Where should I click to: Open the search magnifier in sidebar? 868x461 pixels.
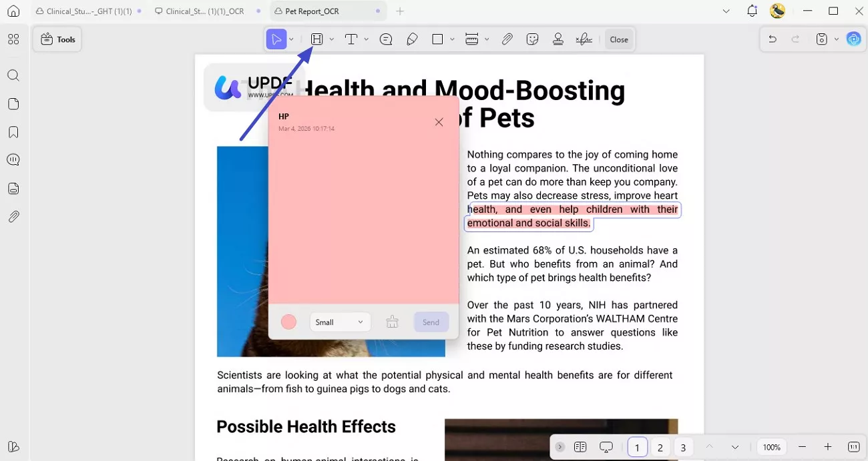point(13,75)
